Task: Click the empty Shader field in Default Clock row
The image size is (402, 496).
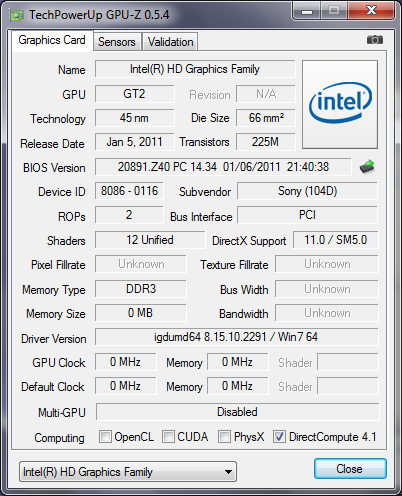Action: [x=348, y=386]
